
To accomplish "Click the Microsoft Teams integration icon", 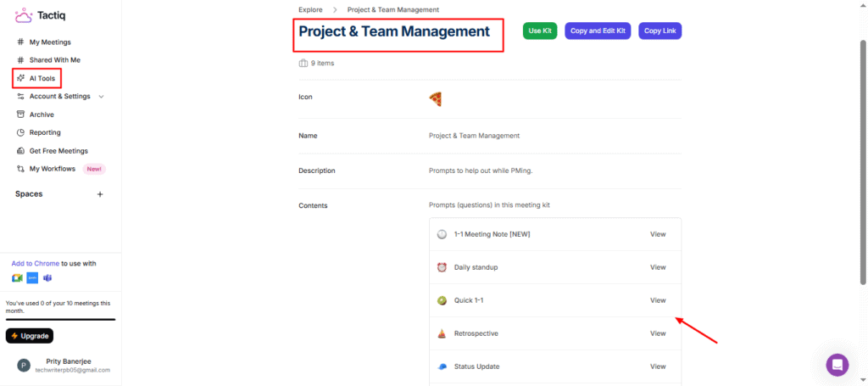I will pyautogui.click(x=47, y=278).
